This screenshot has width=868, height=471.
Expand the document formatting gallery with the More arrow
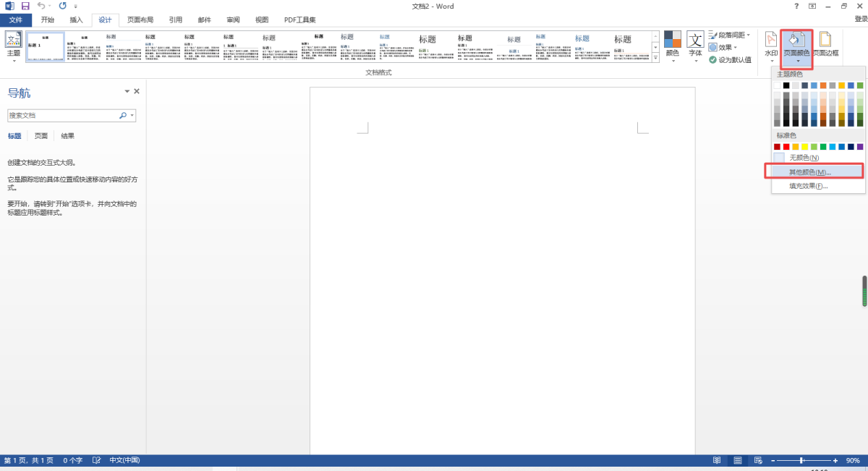pos(655,59)
